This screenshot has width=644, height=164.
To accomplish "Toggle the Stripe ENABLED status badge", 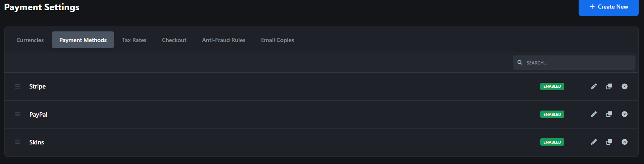I will click(x=552, y=86).
